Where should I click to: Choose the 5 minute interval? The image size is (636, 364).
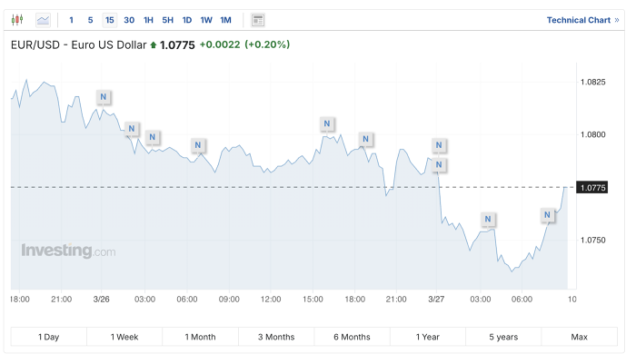(91, 20)
